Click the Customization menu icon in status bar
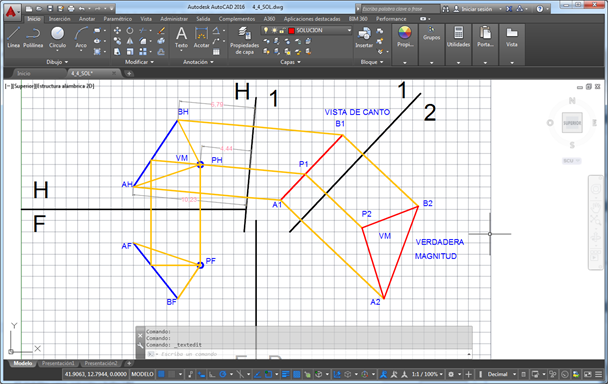The image size is (608, 384). click(599, 374)
